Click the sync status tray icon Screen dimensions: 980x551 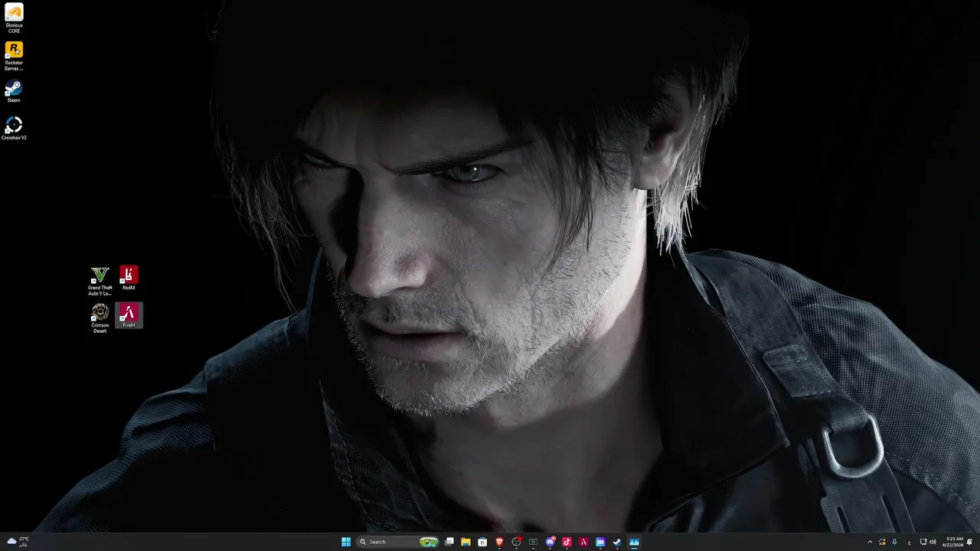coord(882,542)
